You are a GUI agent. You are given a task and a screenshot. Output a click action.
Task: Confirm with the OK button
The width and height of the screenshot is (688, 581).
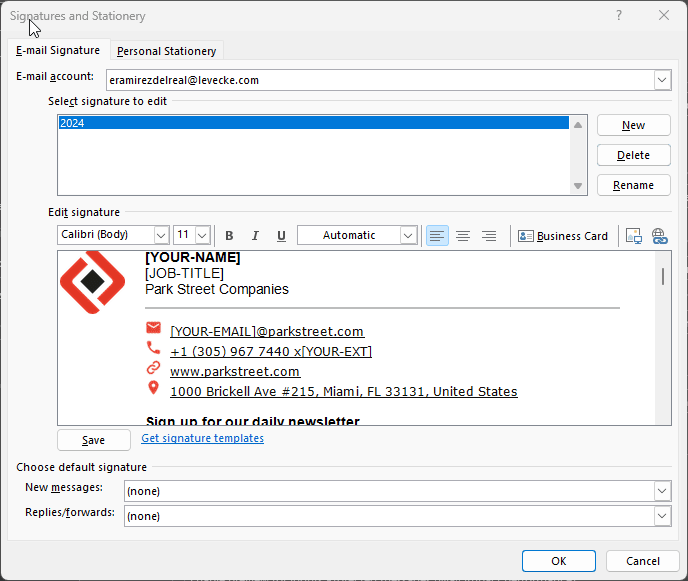(559, 561)
